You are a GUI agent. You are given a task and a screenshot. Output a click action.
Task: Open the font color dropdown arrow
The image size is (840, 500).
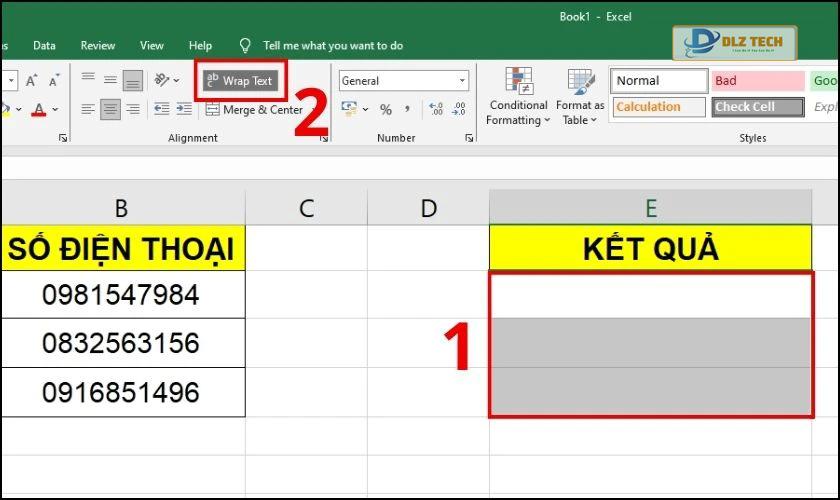tap(55, 109)
